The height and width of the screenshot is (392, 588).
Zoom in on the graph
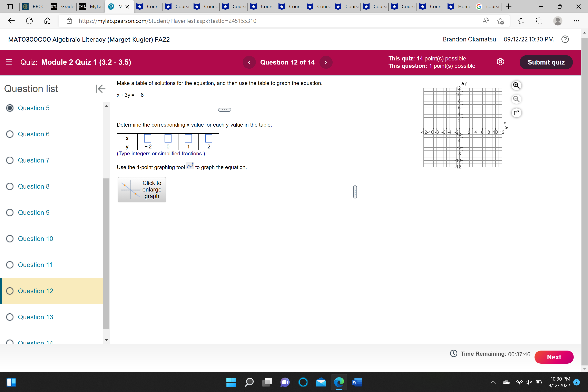[517, 85]
